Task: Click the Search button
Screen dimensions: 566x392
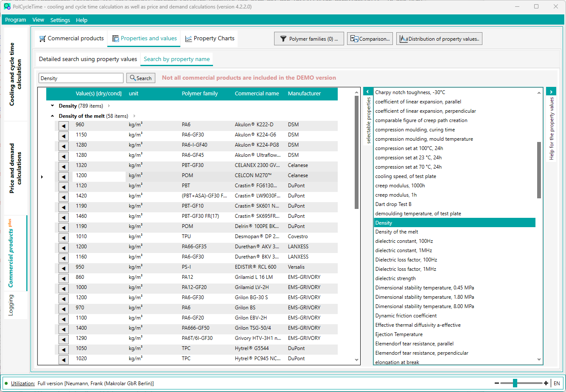Action: [141, 78]
